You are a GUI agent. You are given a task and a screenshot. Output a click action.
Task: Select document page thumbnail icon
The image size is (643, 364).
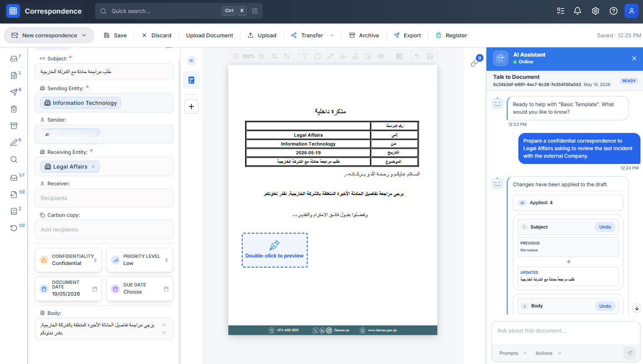click(191, 80)
